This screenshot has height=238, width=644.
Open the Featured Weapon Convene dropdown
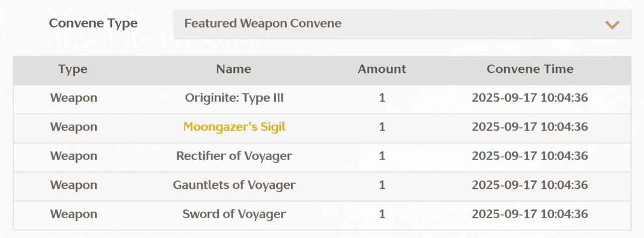tap(401, 24)
